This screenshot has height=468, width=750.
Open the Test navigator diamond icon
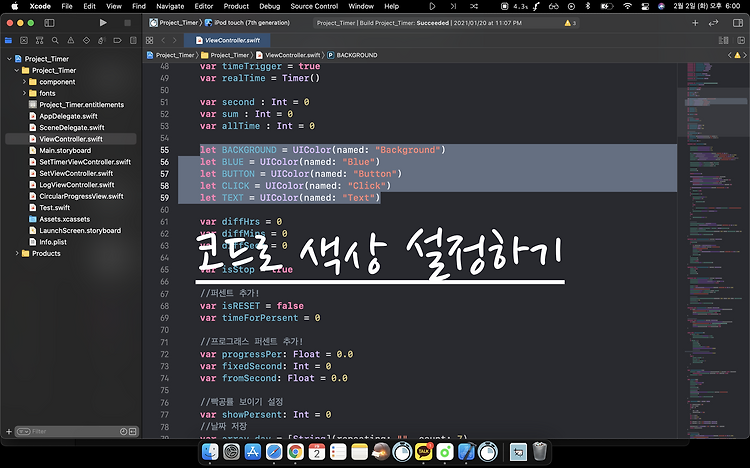pyautogui.click(x=86, y=41)
